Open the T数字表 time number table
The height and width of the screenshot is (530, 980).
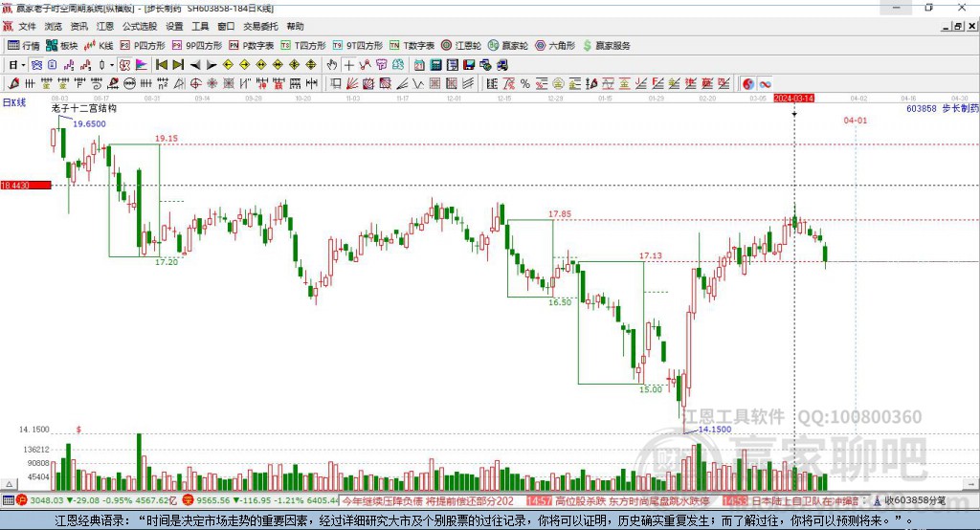pyautogui.click(x=412, y=46)
